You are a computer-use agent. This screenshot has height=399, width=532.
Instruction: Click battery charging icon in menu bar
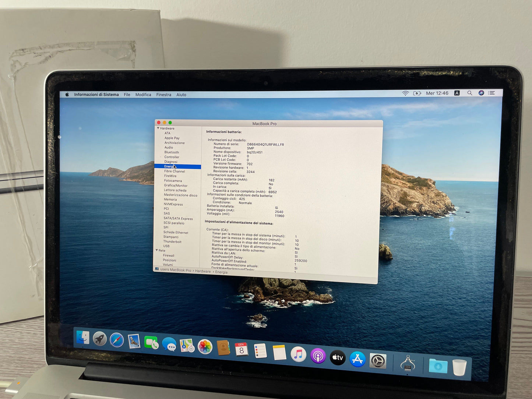pyautogui.click(x=417, y=93)
